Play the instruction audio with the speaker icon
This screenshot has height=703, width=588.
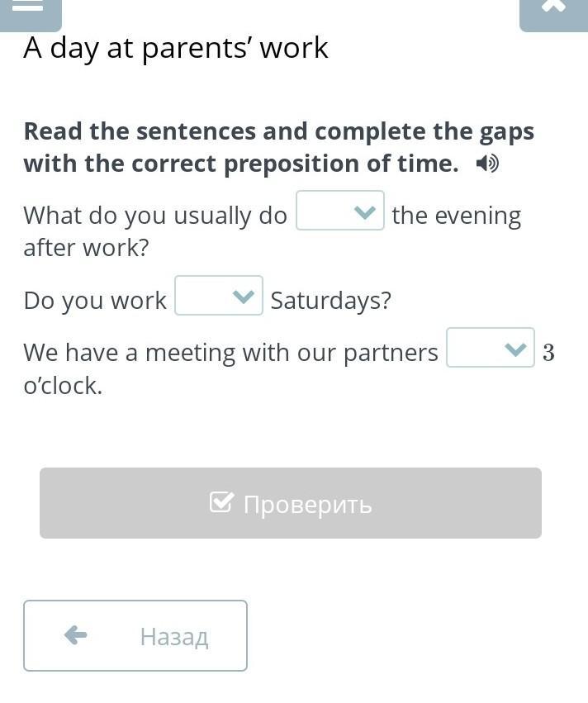point(487,164)
